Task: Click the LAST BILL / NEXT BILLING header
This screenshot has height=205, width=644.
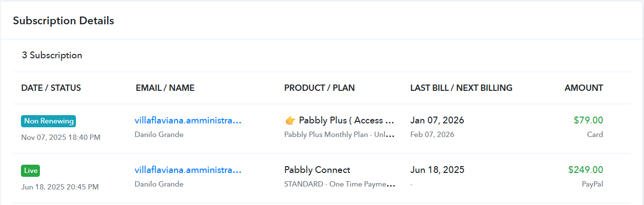Action: pyautogui.click(x=461, y=88)
